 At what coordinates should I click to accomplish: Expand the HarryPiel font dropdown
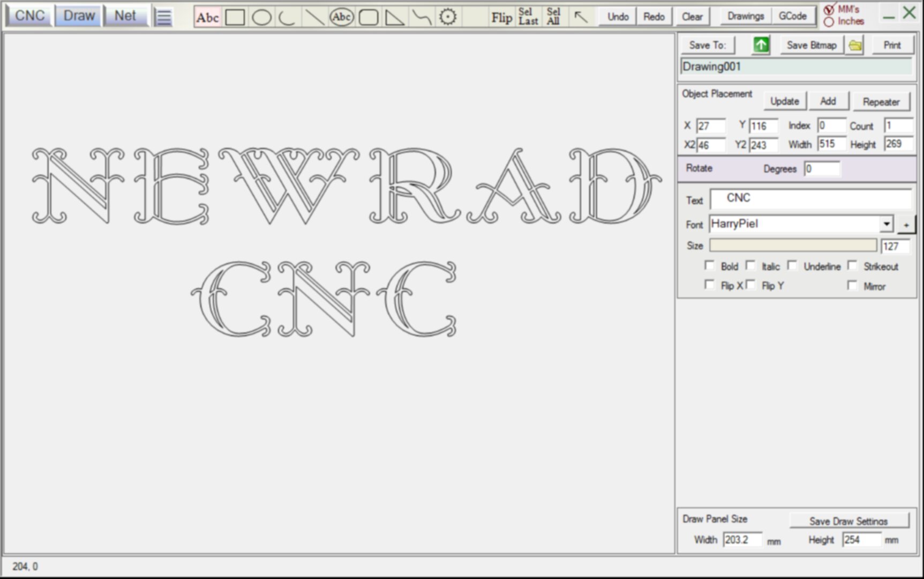tap(887, 224)
